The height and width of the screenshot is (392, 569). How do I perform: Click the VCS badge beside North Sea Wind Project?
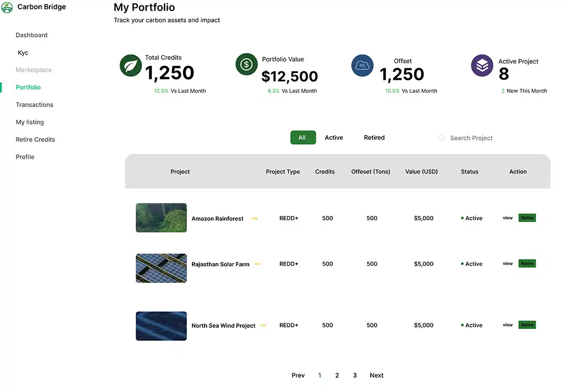(263, 325)
